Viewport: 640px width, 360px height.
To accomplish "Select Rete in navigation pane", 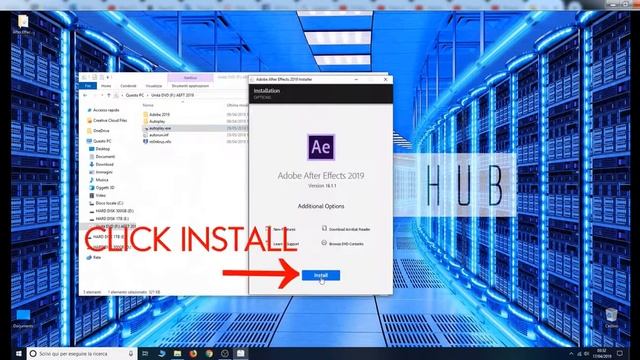I will [97, 258].
